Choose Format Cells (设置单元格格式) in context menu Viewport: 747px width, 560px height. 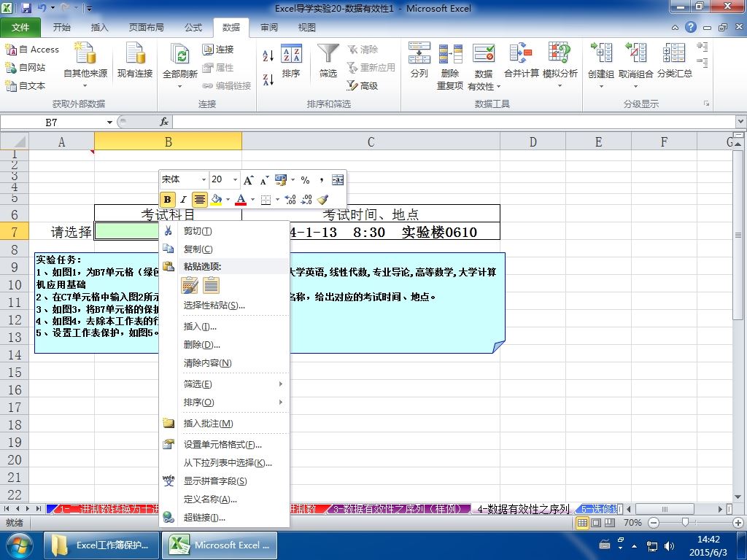[x=225, y=445]
